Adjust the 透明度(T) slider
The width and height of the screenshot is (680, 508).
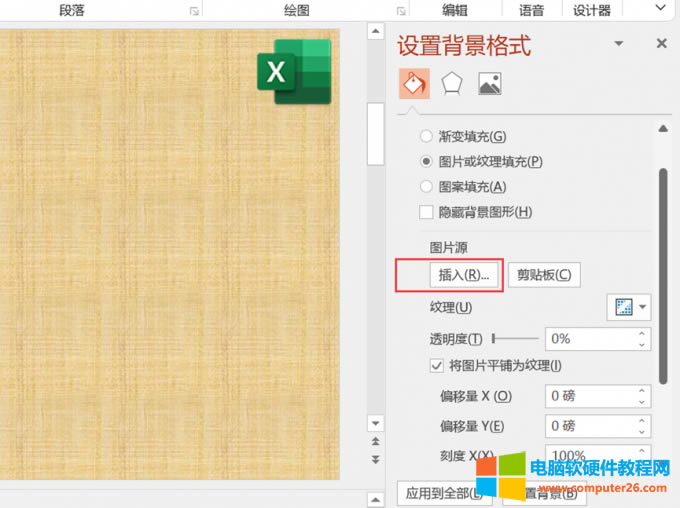pyautogui.click(x=515, y=338)
